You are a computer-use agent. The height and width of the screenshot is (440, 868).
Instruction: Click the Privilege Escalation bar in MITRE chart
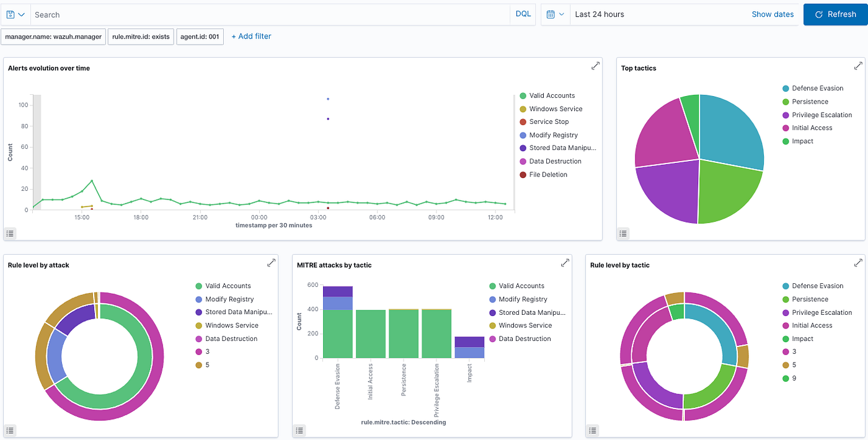point(436,334)
